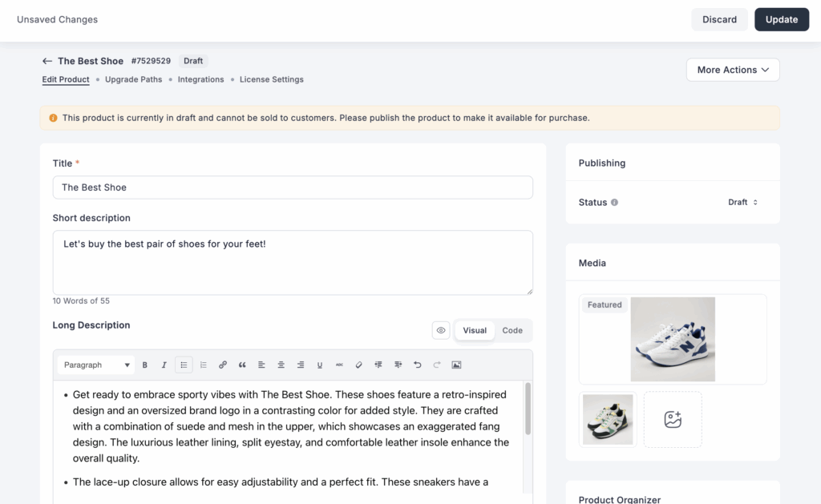This screenshot has height=504, width=821.
Task: Toggle bold formatting in the editor
Action: tap(144, 365)
